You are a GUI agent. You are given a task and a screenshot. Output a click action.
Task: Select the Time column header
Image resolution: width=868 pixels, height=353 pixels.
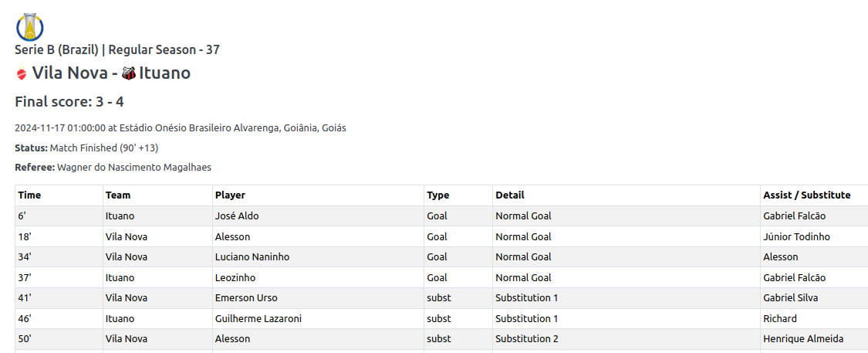pos(30,195)
